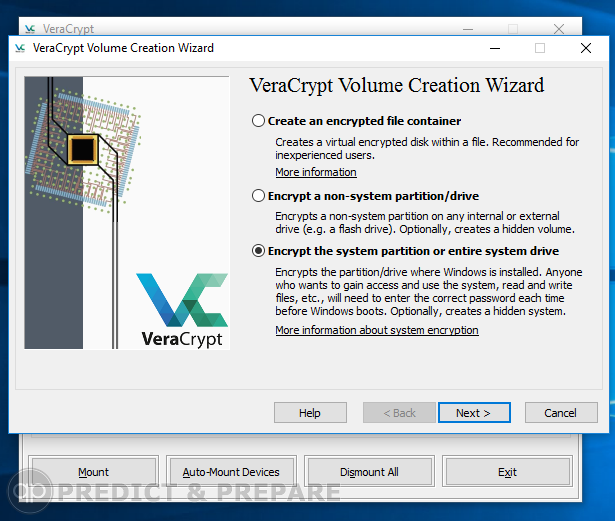Minimize the Volume Creation Wizard window
This screenshot has width=615, height=521.
(495, 48)
